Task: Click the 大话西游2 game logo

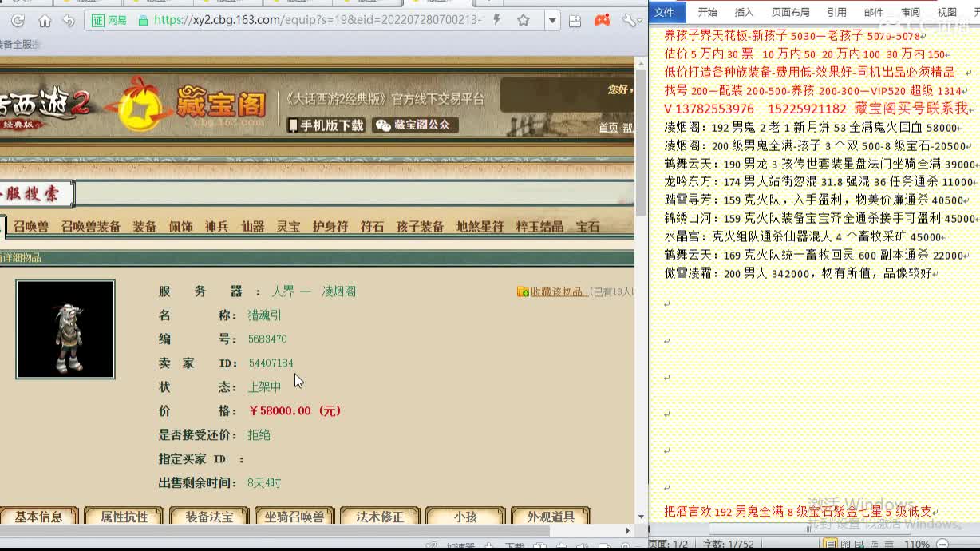Action: pyautogui.click(x=45, y=105)
